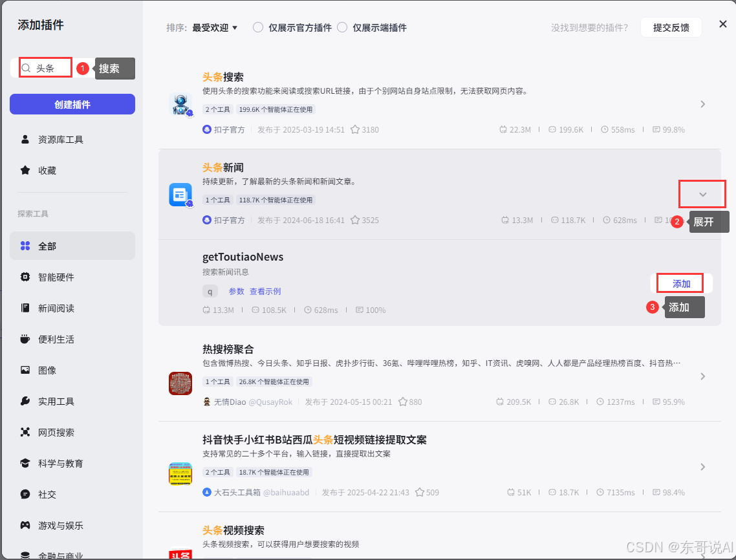Click the 新闻阅读 book icon
Viewport: 736px width, 560px height.
coord(25,308)
